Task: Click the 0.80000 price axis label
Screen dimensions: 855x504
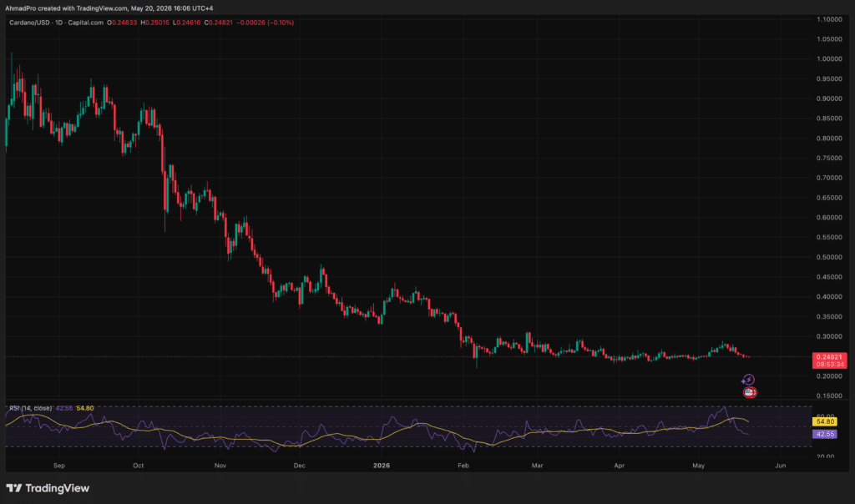Action: [829, 139]
